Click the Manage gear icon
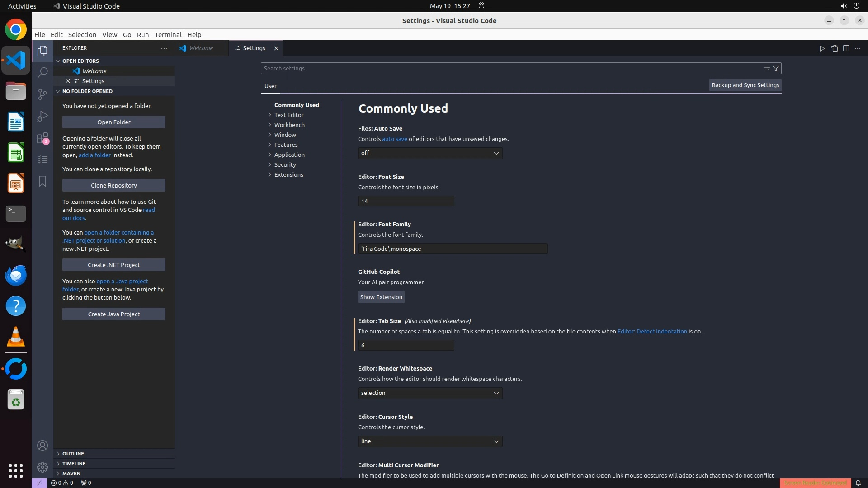868x488 pixels. pyautogui.click(x=42, y=467)
